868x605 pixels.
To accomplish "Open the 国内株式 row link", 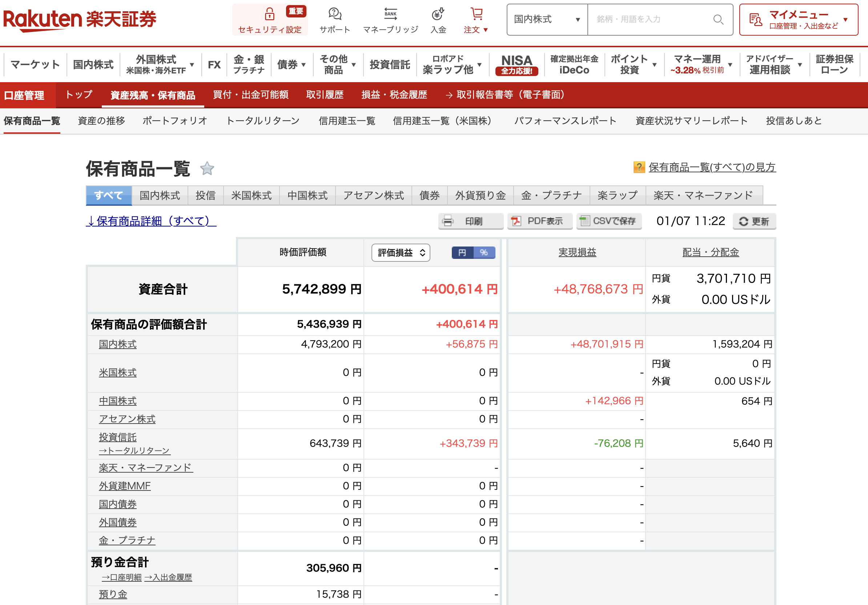I will [117, 344].
